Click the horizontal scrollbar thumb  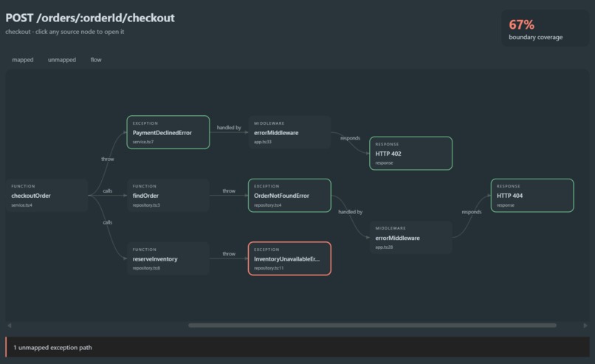point(372,326)
